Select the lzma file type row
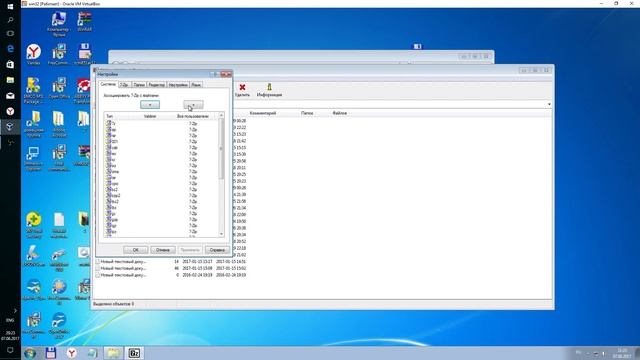Image resolution: width=640 pixels, height=360 pixels. [162, 171]
